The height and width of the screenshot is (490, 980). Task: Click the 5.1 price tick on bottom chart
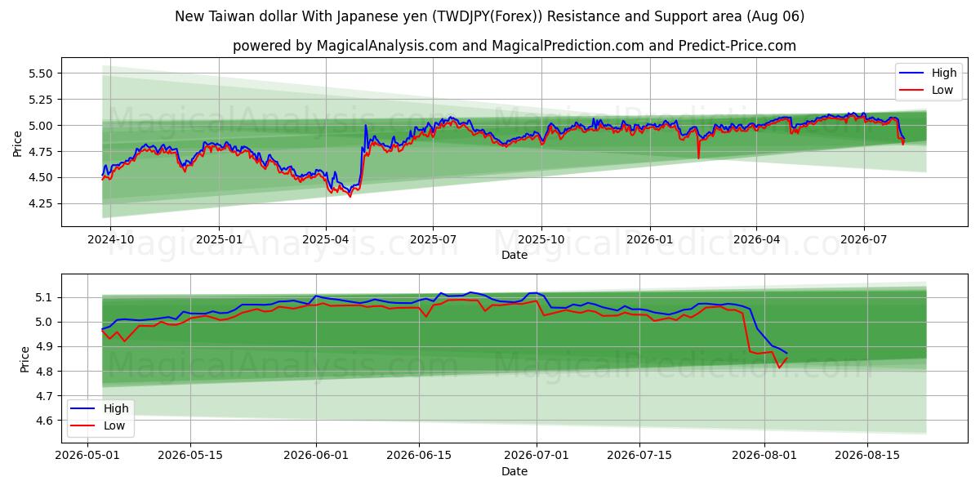(44, 297)
